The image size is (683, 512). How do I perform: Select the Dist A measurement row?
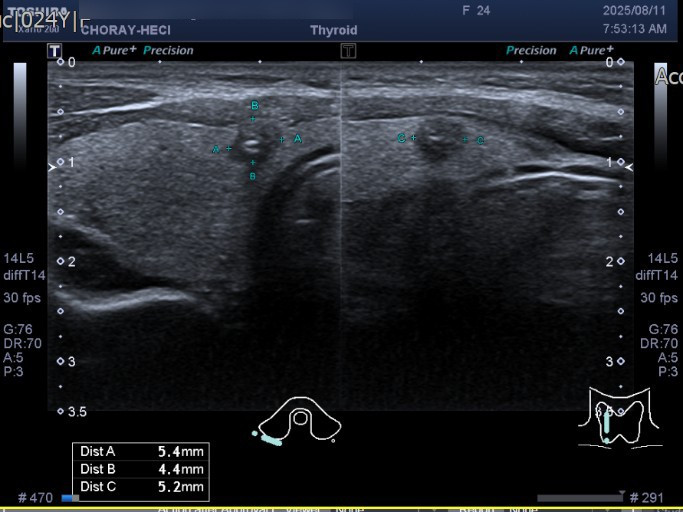(141, 451)
